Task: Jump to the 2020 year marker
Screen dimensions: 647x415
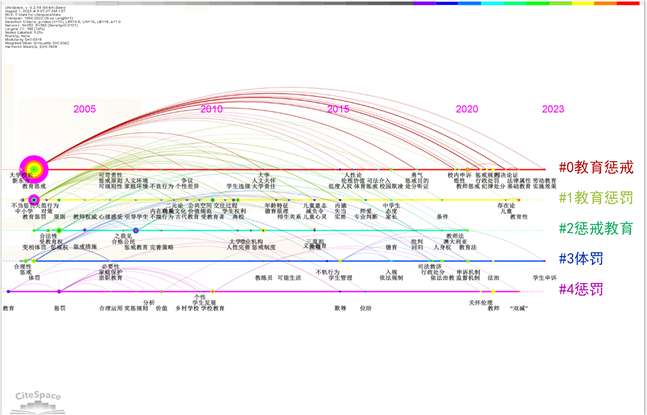Action: tap(466, 109)
